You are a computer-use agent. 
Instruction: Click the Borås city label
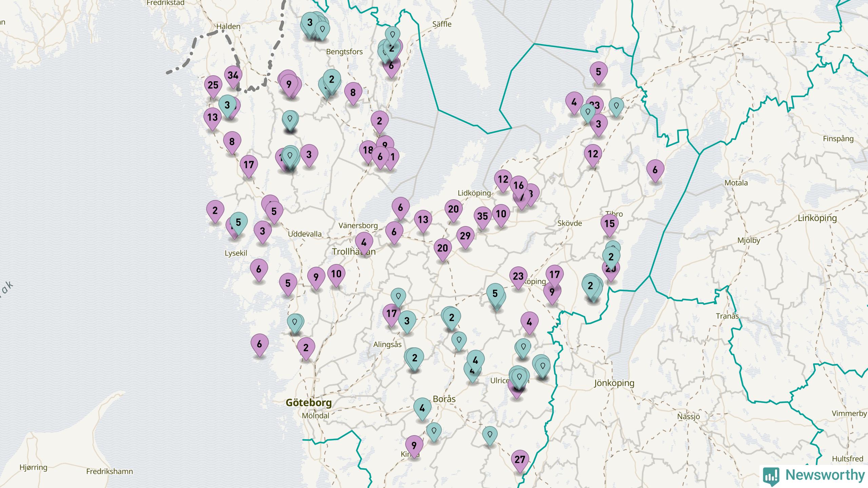point(444,399)
